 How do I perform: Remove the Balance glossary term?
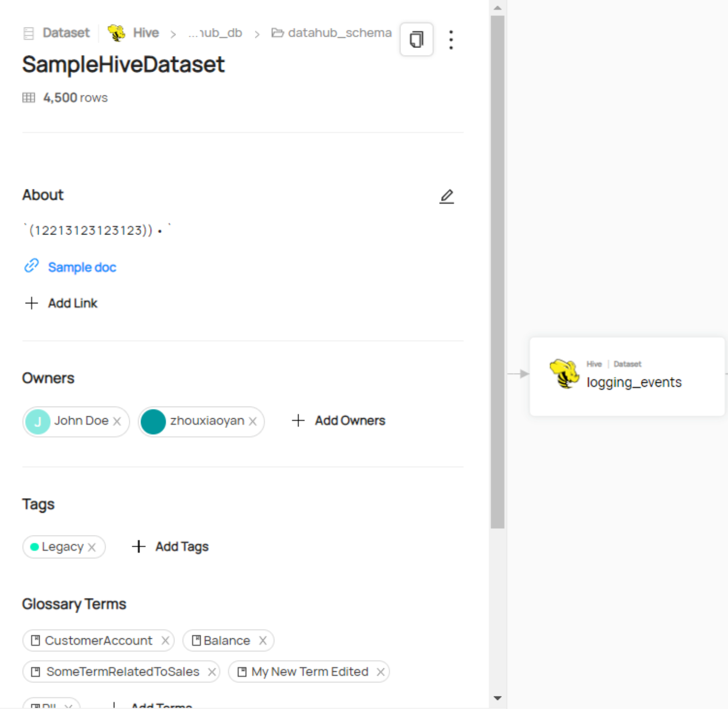[263, 641]
